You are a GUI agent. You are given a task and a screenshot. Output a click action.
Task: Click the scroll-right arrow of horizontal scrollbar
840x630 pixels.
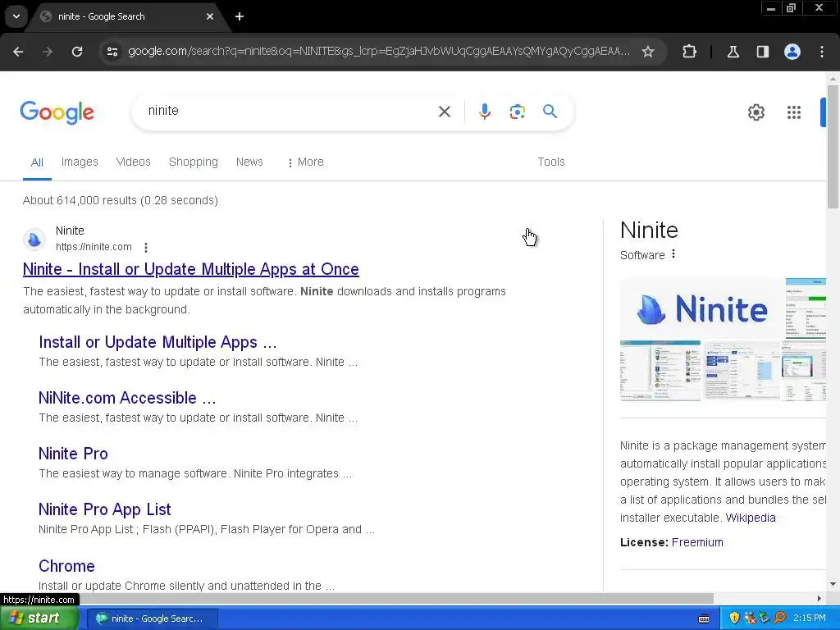(x=819, y=598)
